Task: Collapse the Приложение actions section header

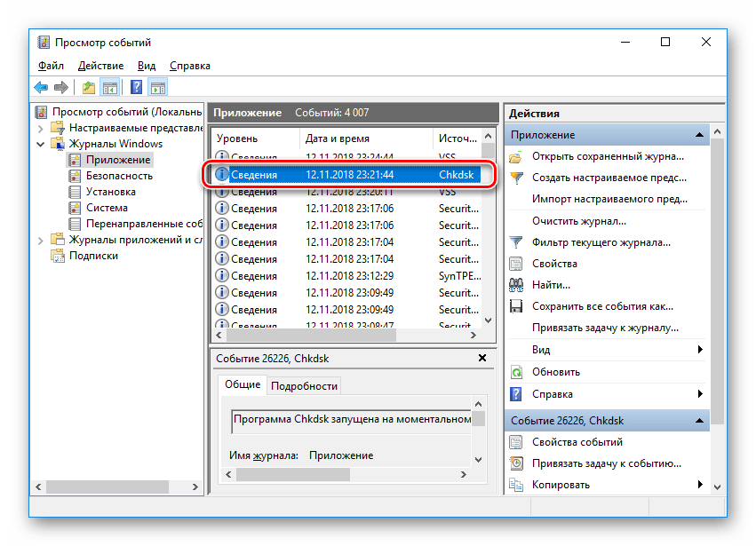Action: pyautogui.click(x=700, y=135)
